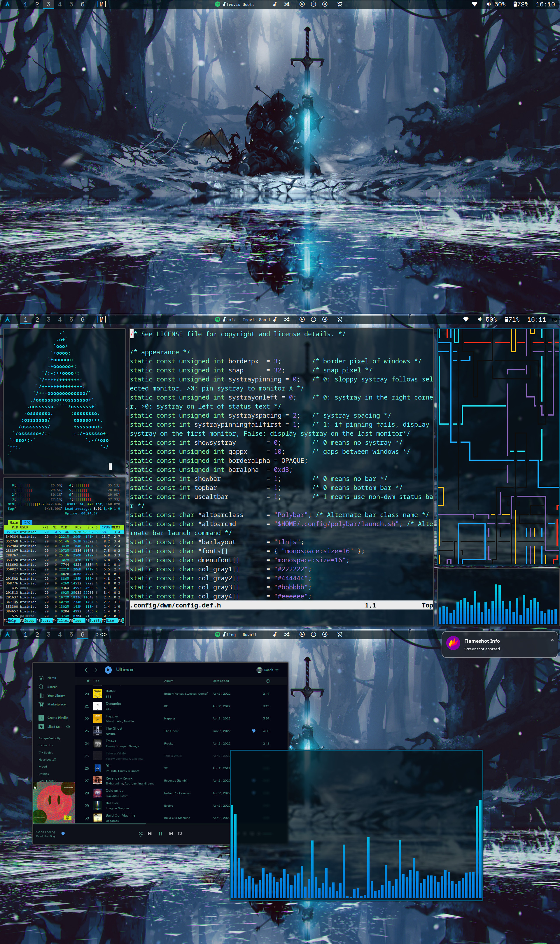560x944 pixels.
Task: Sort the playlist by Date added column
Action: click(221, 681)
